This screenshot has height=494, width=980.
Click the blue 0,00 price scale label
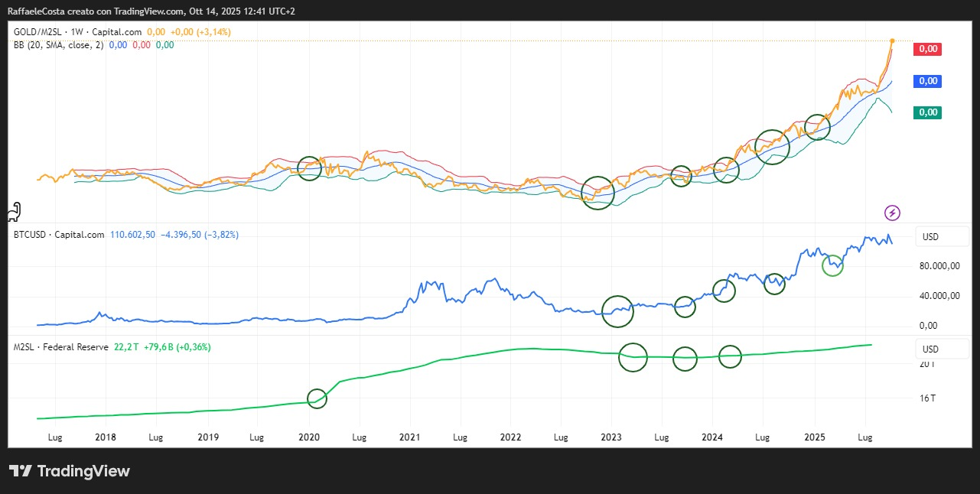(x=927, y=81)
